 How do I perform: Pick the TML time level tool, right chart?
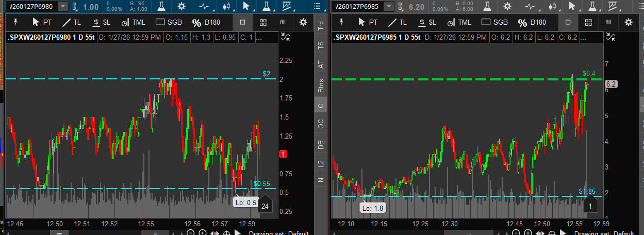(x=458, y=22)
